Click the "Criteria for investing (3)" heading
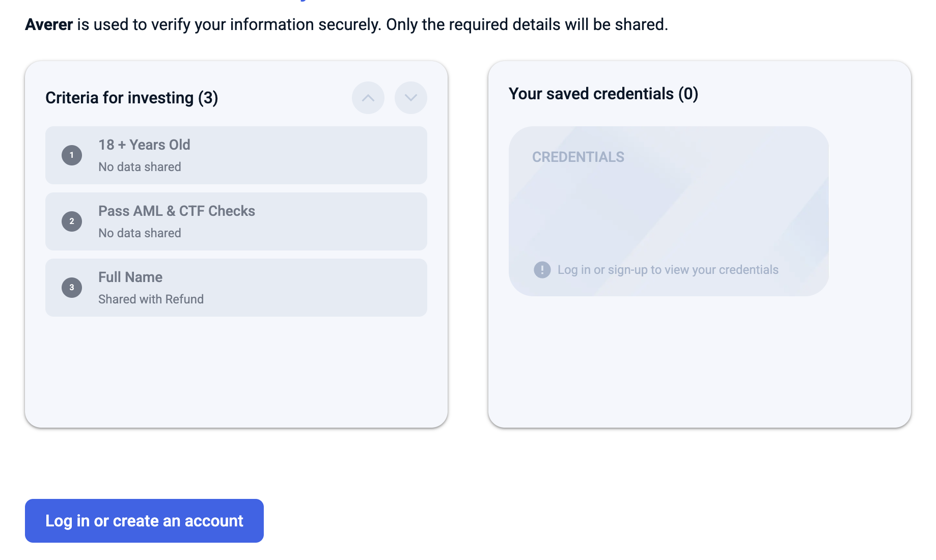 click(x=131, y=98)
